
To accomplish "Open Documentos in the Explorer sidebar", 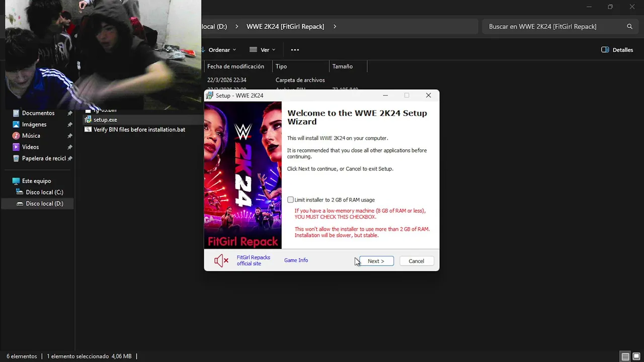I will 38,113.
